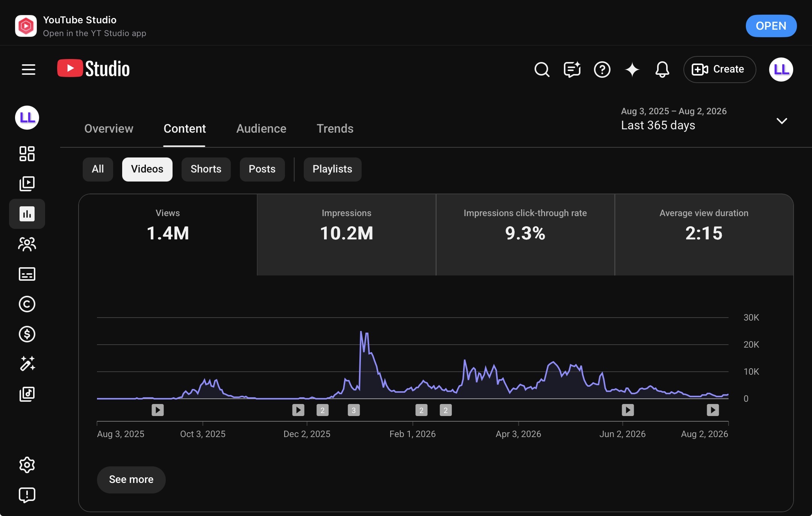Select the All filter chip

click(x=98, y=169)
